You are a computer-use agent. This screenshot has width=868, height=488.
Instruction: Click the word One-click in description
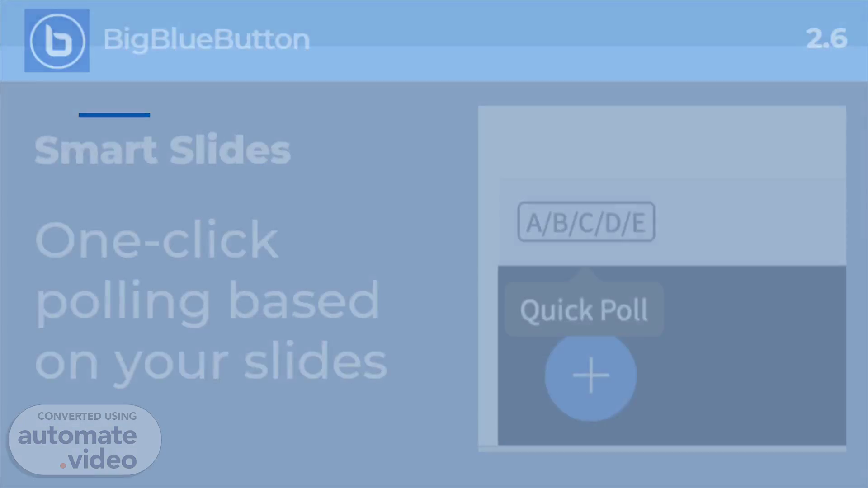point(156,240)
